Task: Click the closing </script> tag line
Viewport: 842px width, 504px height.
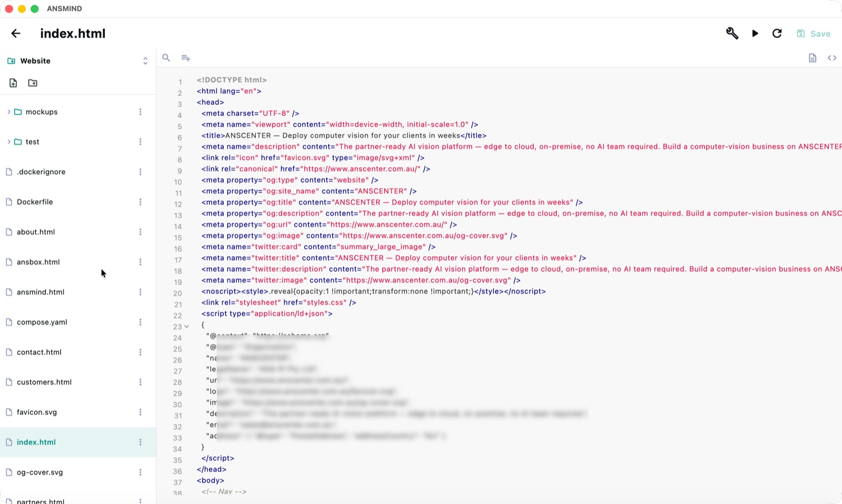Action: [x=218, y=458]
